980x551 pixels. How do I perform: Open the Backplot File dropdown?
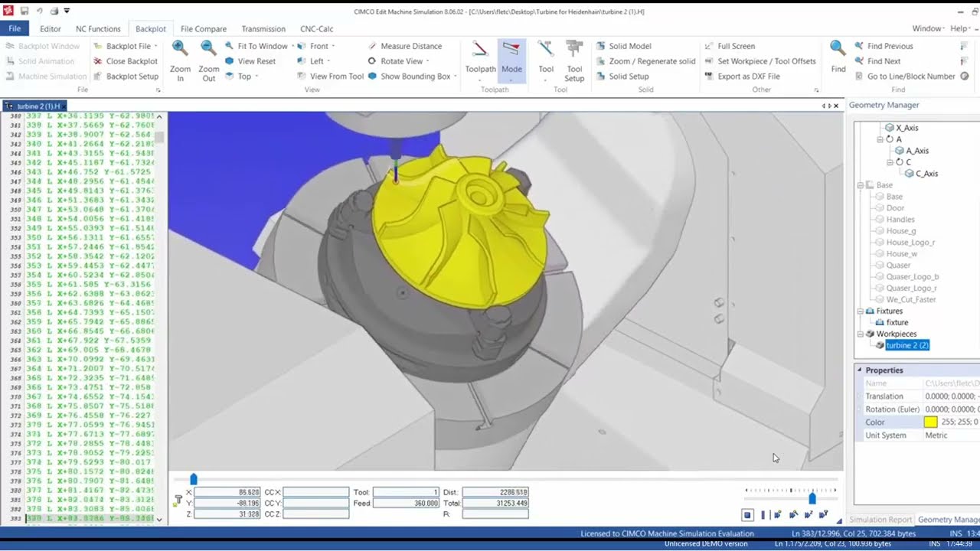tap(156, 46)
